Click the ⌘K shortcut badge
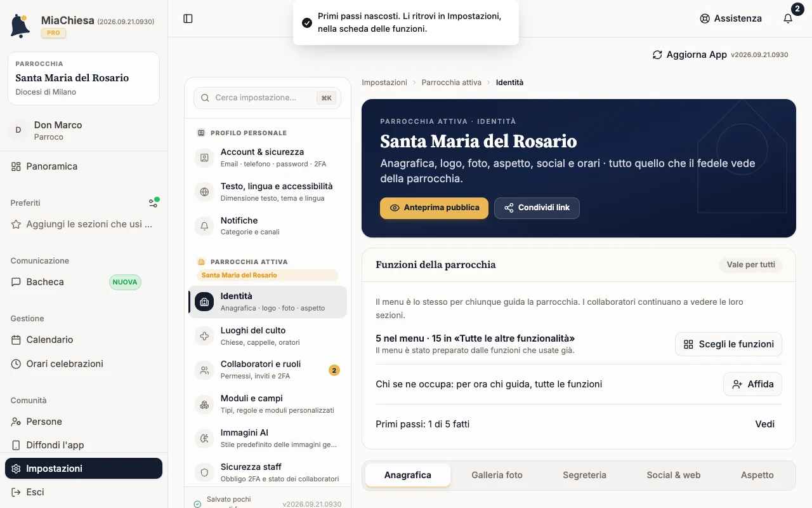This screenshot has width=812, height=508. 326,98
